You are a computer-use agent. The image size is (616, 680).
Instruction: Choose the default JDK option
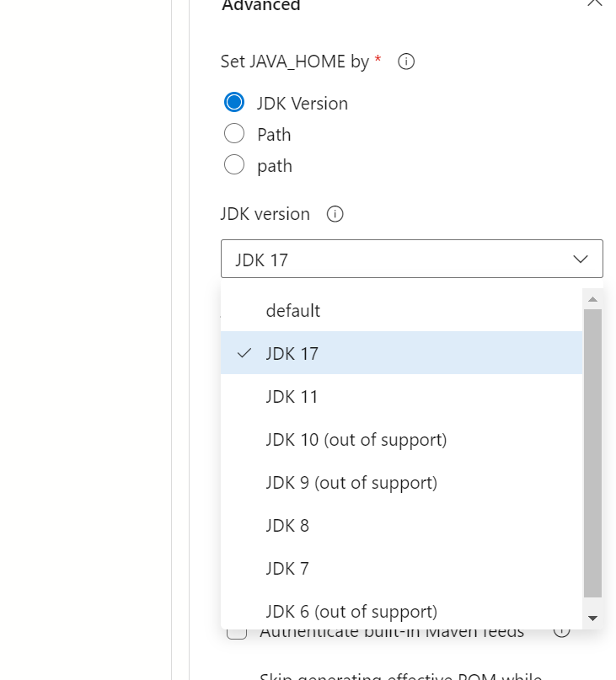pos(293,310)
